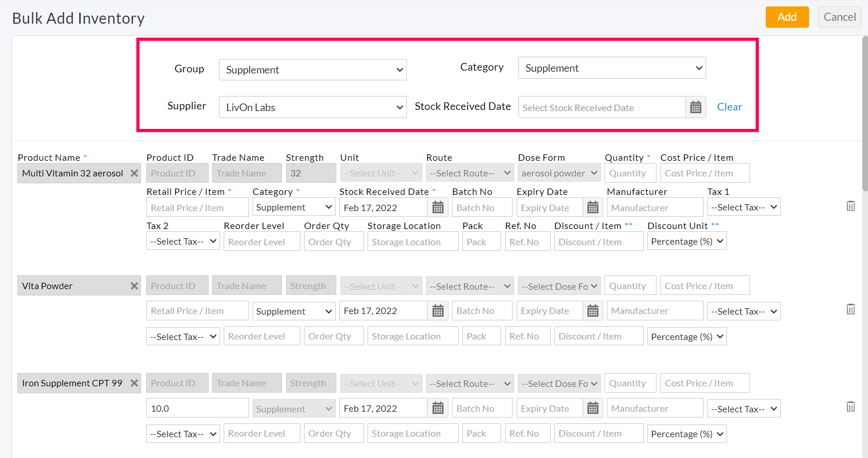Screen dimensions: 868x458
Task: Open the Percentage discount unit dropdown for Vita Powder
Action: pos(687,336)
